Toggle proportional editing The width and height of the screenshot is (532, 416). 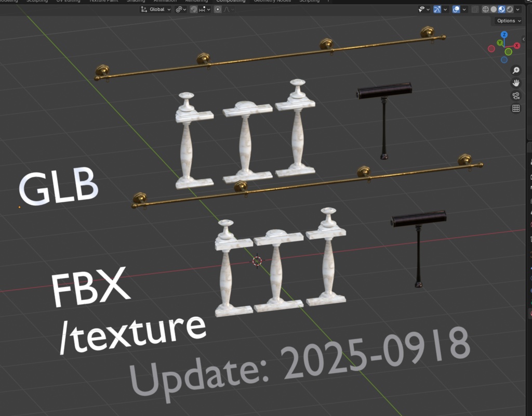(218, 9)
